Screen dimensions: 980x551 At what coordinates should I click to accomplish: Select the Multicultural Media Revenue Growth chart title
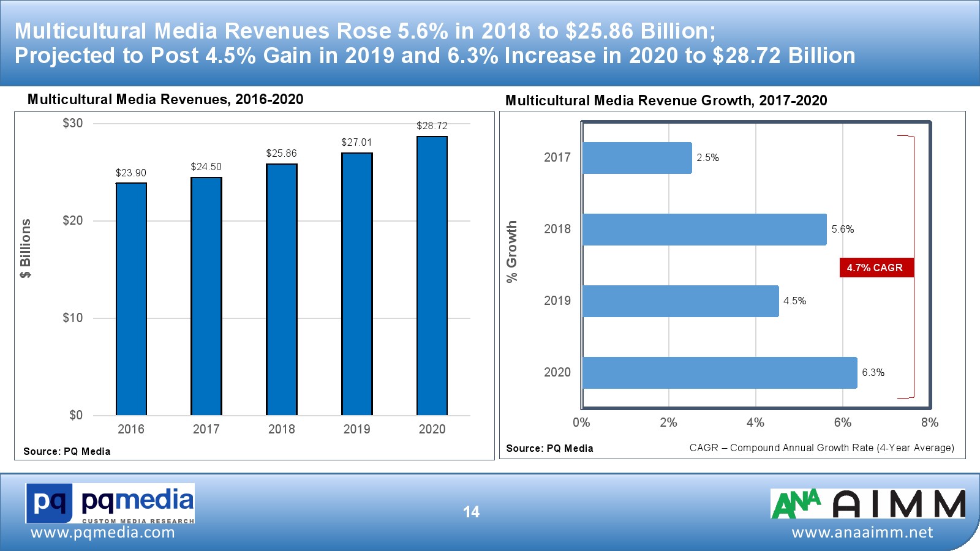666,100
